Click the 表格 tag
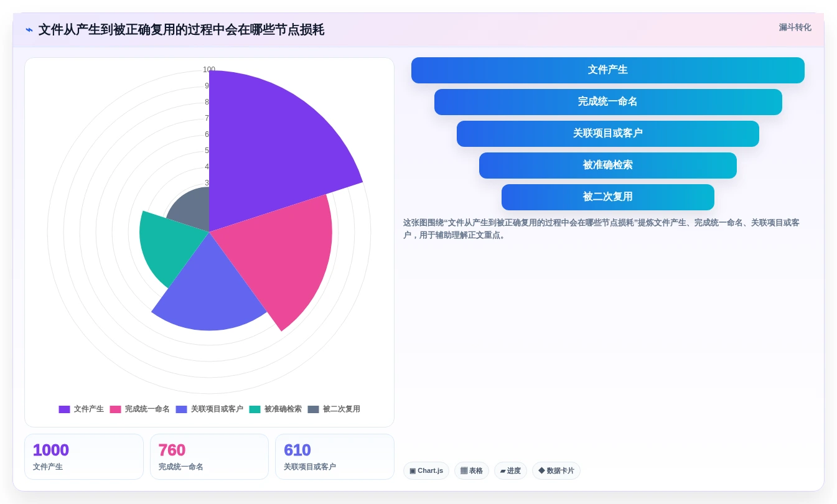This screenshot has width=837, height=504. [x=472, y=471]
